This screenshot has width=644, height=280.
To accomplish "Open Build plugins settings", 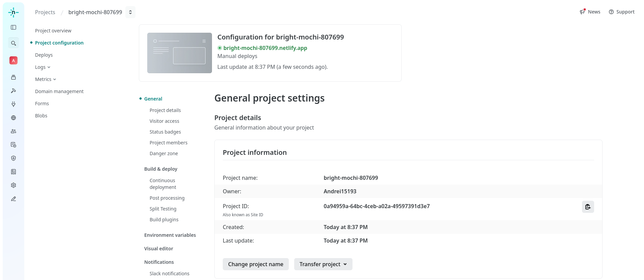I will tap(164, 220).
